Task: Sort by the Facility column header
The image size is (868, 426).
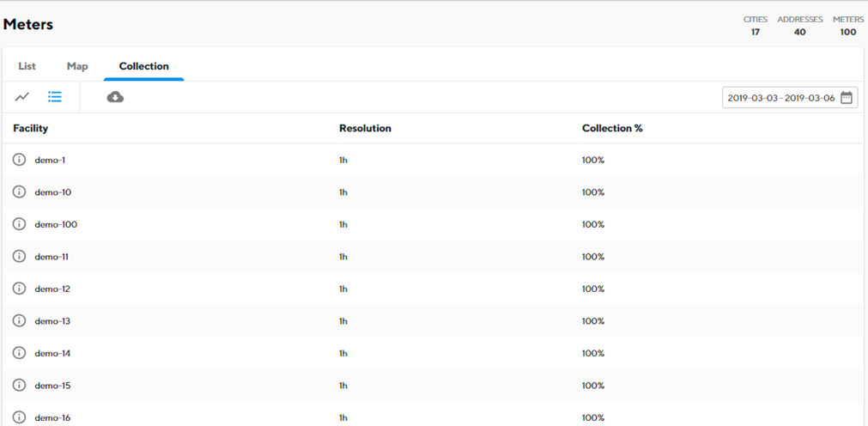Action: (30, 128)
